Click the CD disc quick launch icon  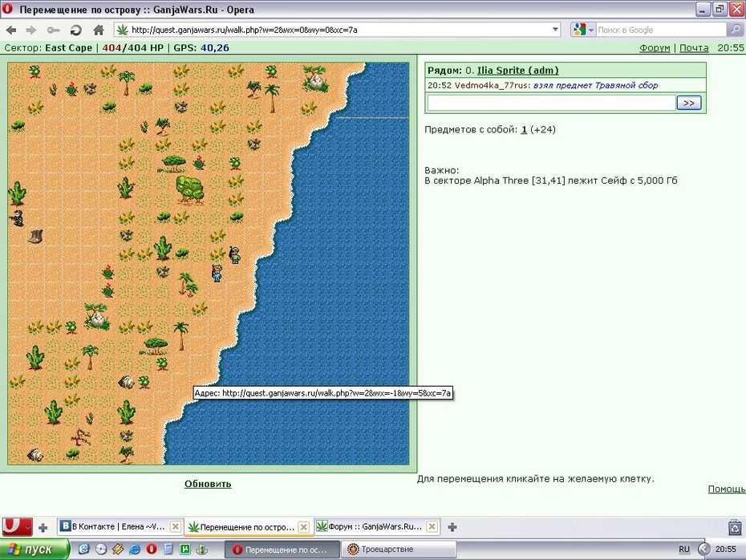click(x=101, y=549)
